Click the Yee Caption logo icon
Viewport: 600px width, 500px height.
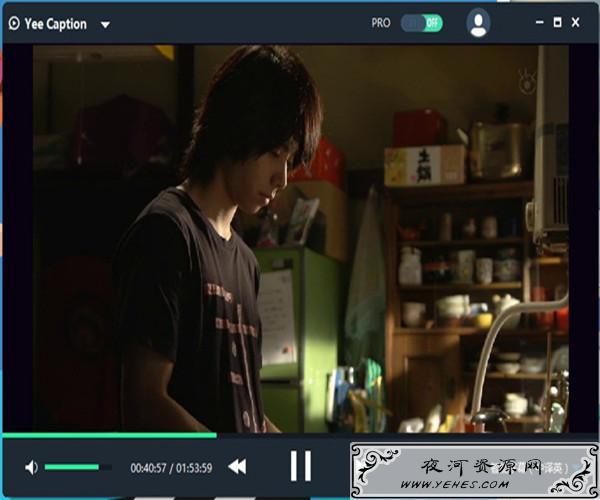14,24
